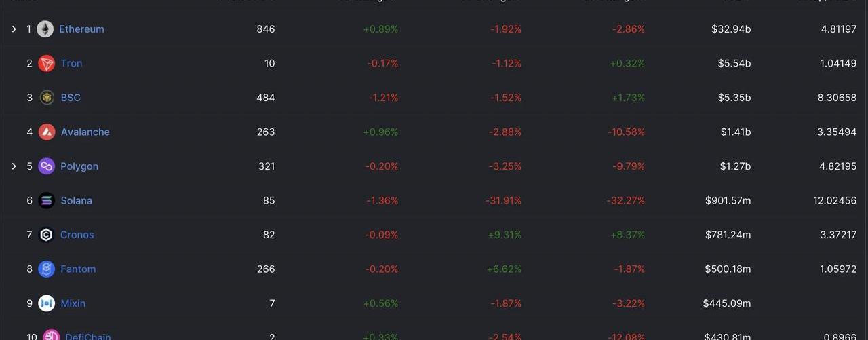
Task: Open the Tron chain link
Action: (x=71, y=64)
